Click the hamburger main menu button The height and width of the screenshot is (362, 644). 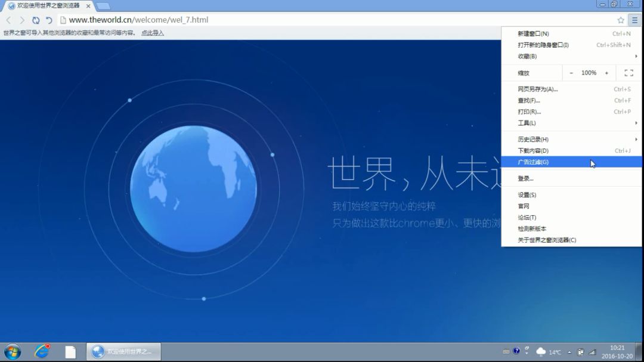pyautogui.click(x=634, y=20)
